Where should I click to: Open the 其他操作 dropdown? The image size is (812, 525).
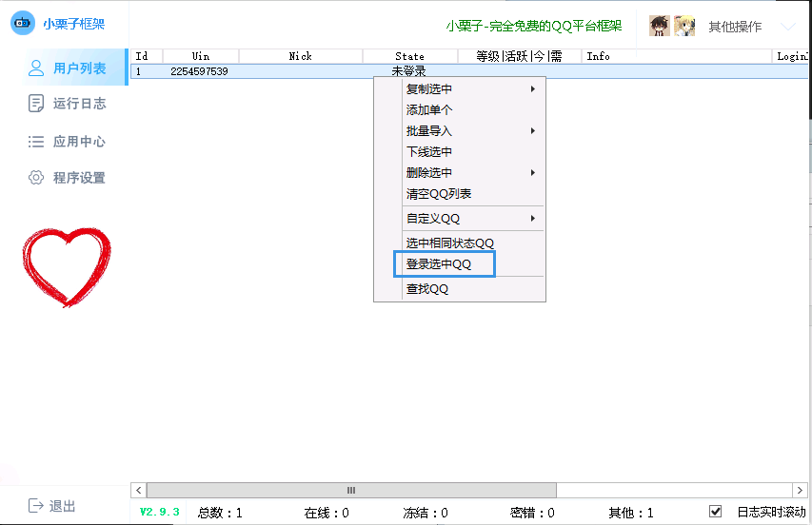click(735, 27)
